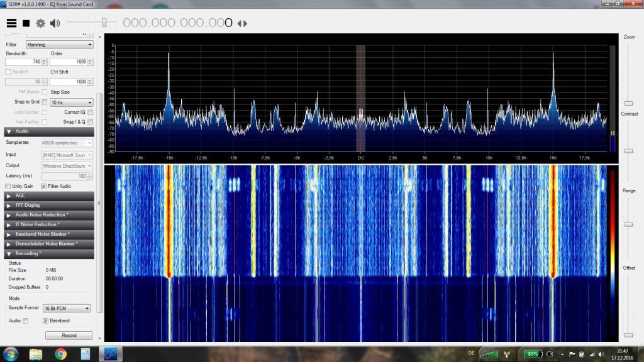Screen dimensions: 644x362
Task: Click the battery 89% tray icon
Action: coord(533,354)
